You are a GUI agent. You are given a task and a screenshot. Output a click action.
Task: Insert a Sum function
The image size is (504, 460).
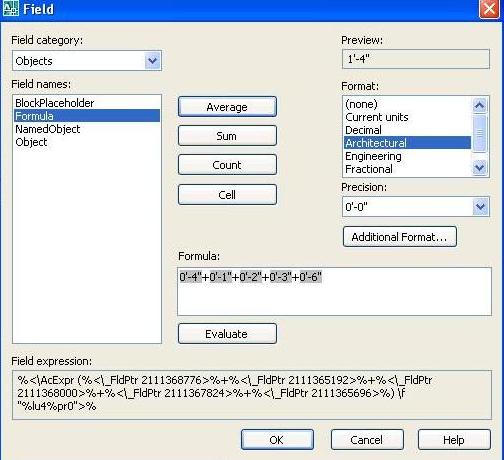tap(227, 136)
